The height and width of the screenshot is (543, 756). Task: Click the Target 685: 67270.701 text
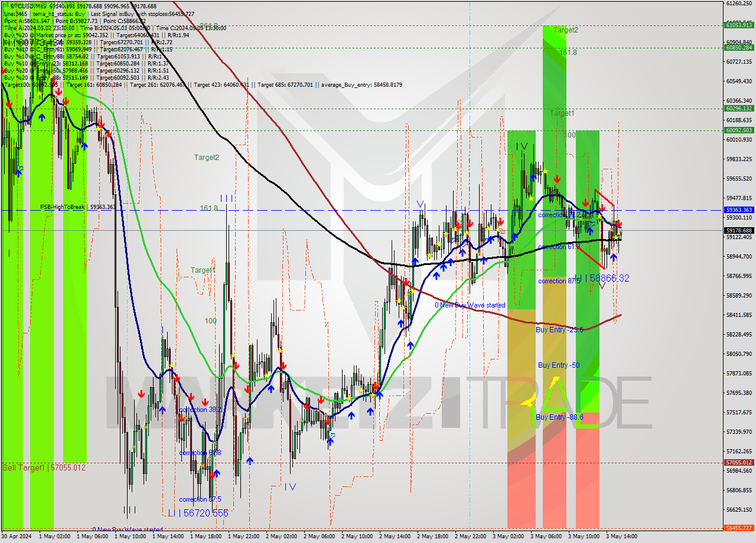pyautogui.click(x=286, y=85)
